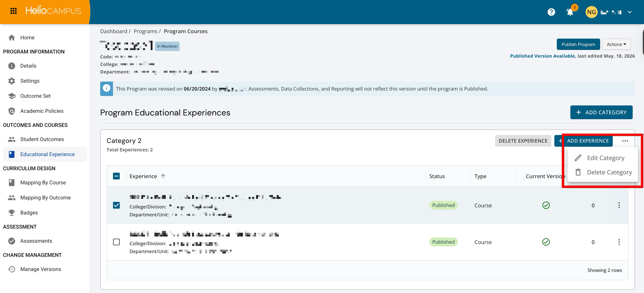This screenshot has width=644, height=293.
Task: Click current version check icon in second row
Action: [546, 242]
